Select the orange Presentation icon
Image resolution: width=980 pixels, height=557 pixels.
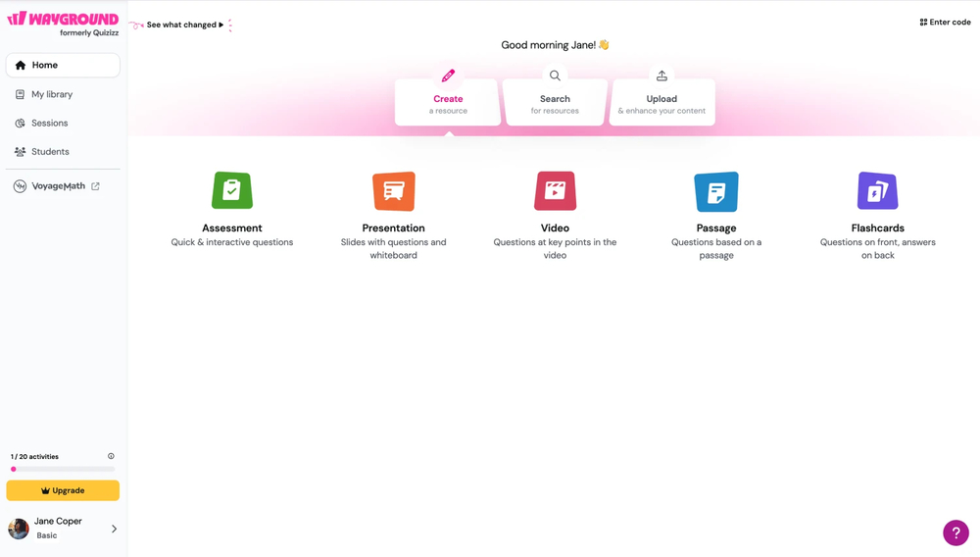coord(393,191)
